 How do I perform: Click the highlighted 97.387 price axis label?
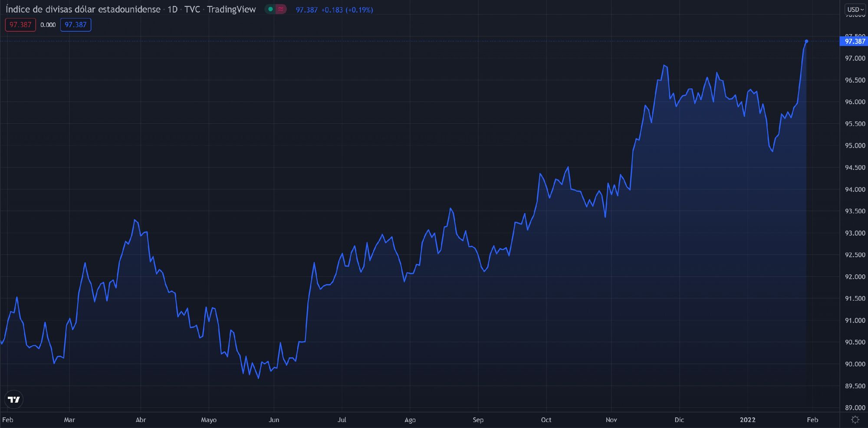[855, 41]
